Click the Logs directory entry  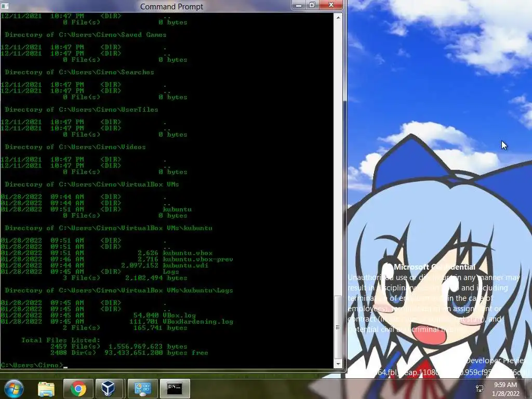[x=171, y=272]
